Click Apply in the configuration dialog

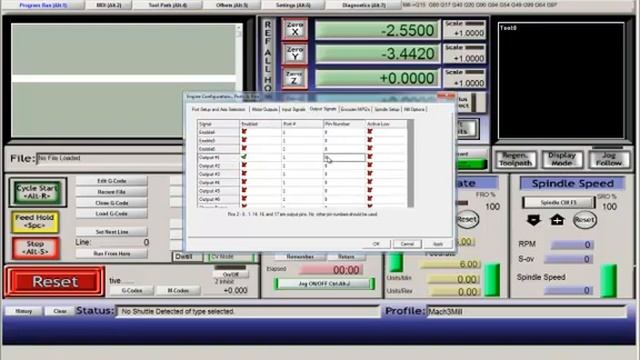click(438, 244)
